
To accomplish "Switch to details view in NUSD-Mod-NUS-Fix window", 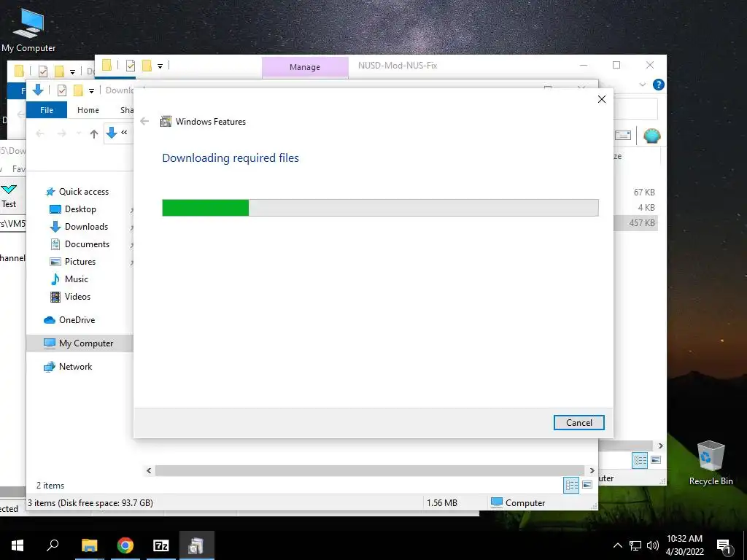I will (640, 460).
